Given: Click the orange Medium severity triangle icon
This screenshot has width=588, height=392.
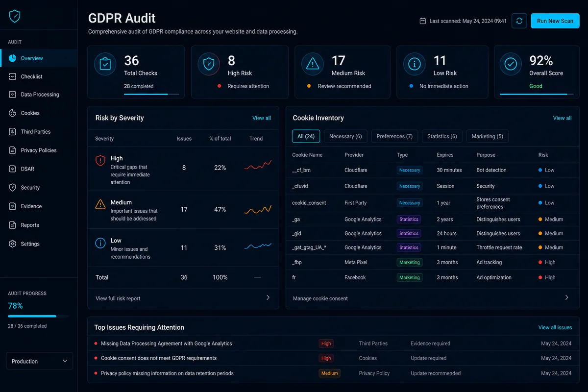Looking at the screenshot, I should pos(100,204).
